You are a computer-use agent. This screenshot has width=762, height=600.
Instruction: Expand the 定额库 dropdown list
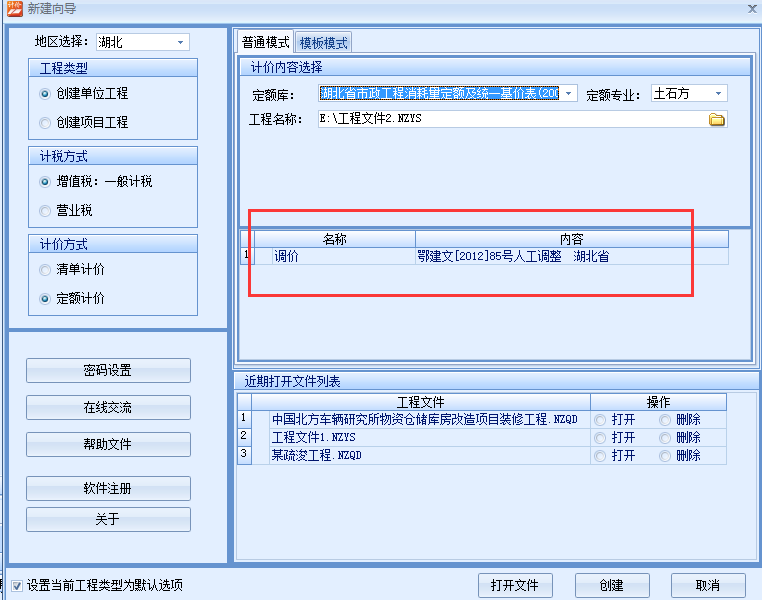[x=569, y=93]
